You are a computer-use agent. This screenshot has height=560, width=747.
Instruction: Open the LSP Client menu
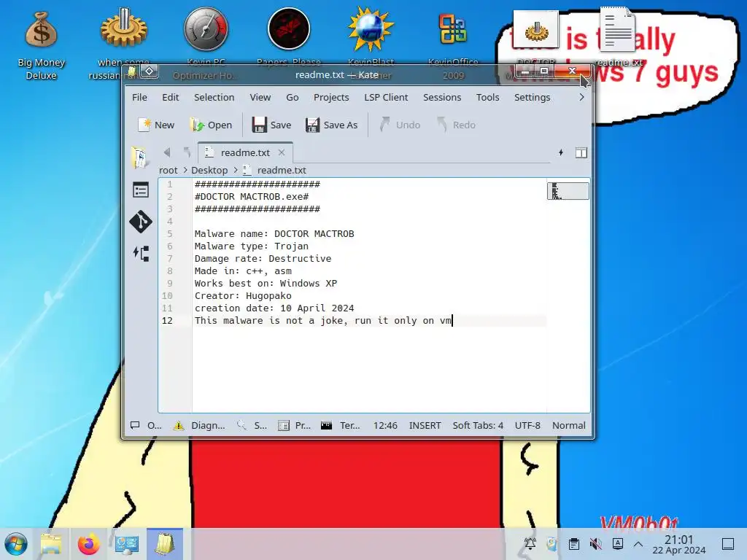(x=386, y=97)
